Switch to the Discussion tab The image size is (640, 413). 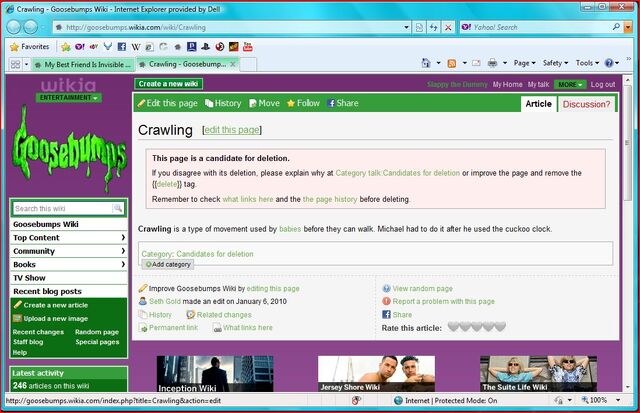[x=586, y=104]
